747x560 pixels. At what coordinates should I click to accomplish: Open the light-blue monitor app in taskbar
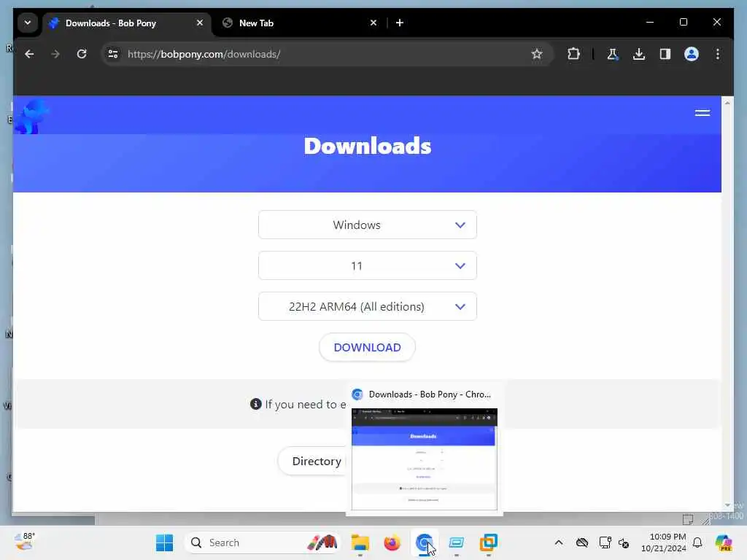tap(457, 542)
